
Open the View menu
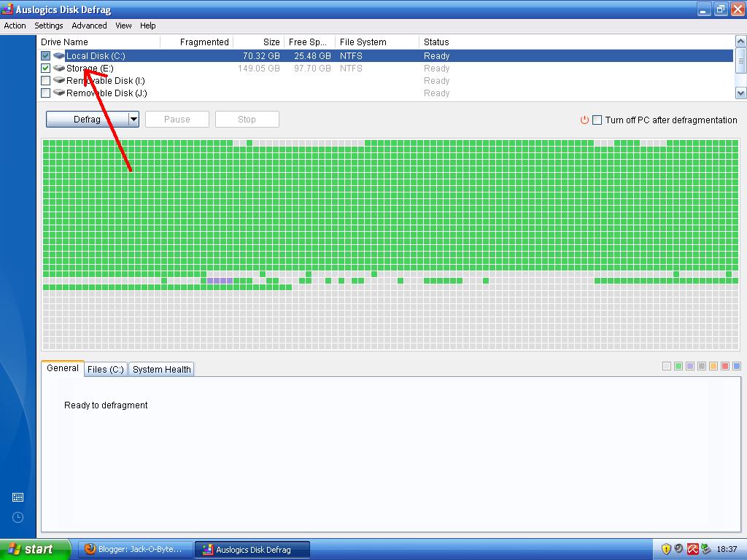(123, 26)
